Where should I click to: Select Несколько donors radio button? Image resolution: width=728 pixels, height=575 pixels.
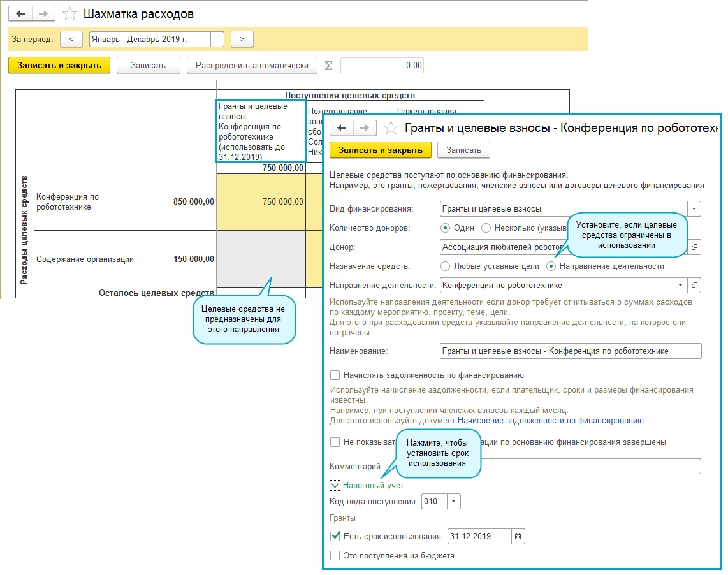(486, 228)
